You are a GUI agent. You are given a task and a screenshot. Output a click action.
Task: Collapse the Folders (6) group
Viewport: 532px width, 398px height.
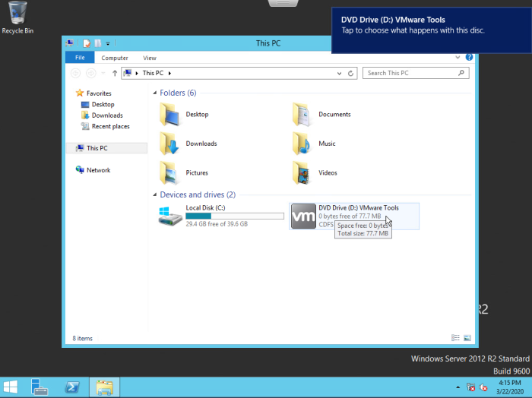[155, 93]
